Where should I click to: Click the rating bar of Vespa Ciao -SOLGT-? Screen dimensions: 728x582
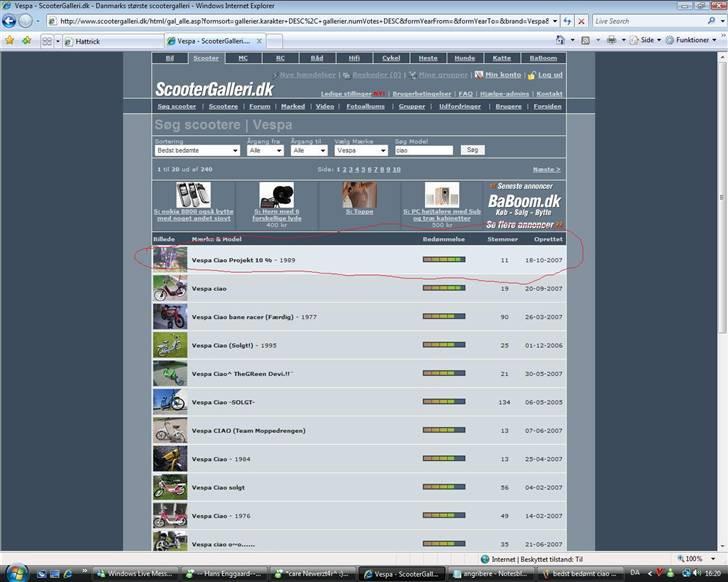[444, 401]
